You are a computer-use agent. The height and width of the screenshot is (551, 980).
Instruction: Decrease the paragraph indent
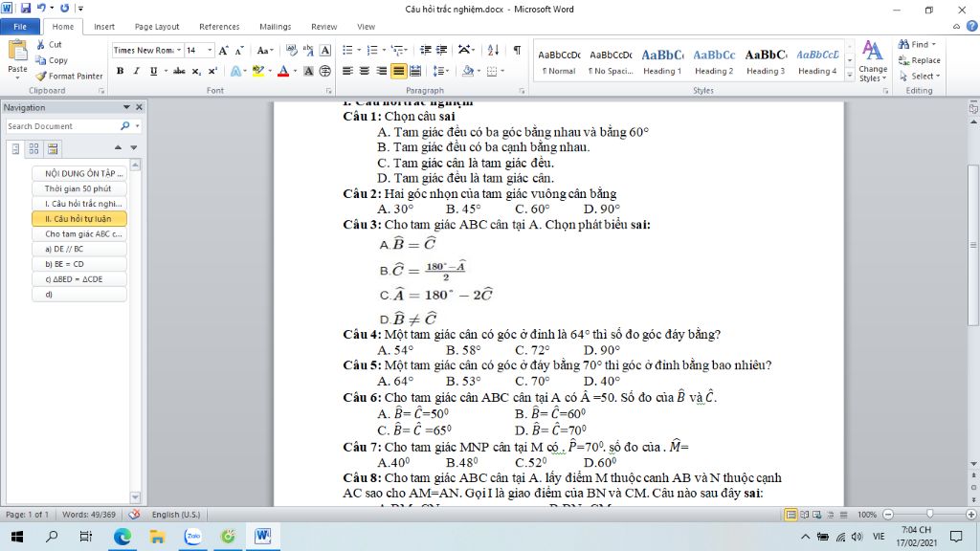coord(426,50)
